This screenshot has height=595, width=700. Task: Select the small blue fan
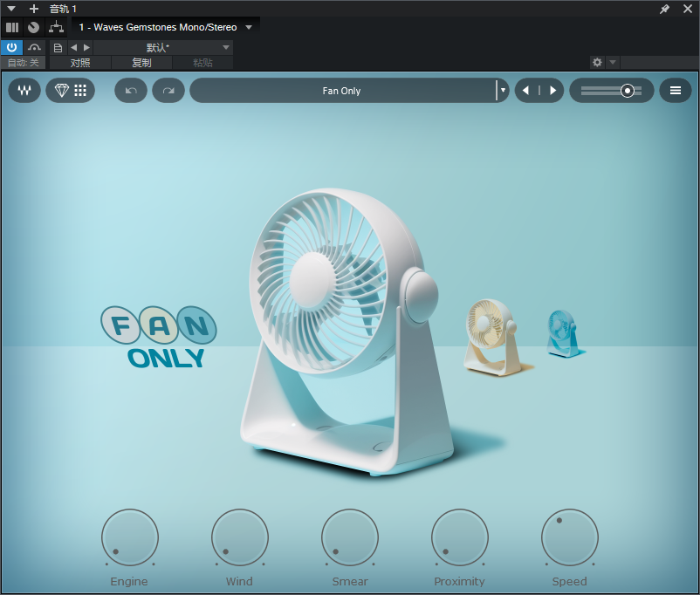tap(562, 333)
